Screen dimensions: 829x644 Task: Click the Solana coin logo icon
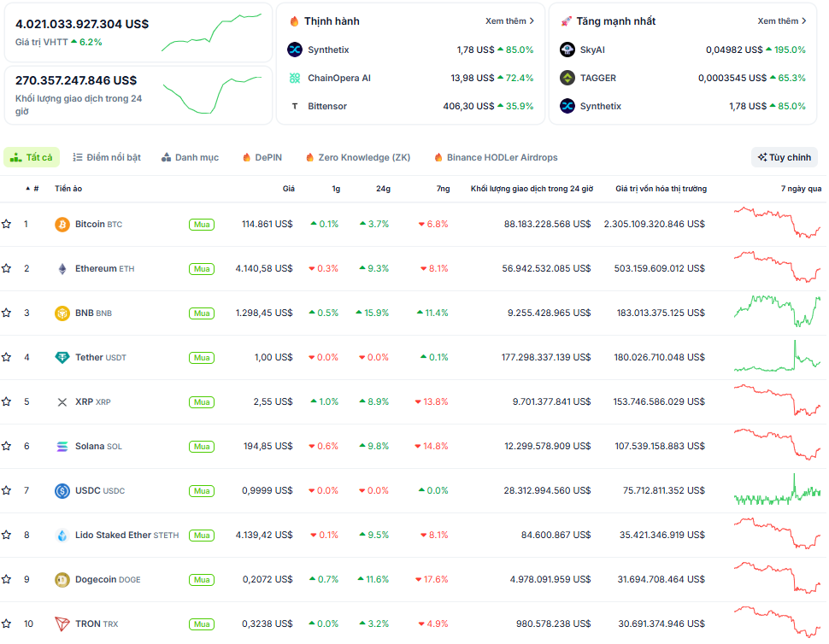point(62,447)
